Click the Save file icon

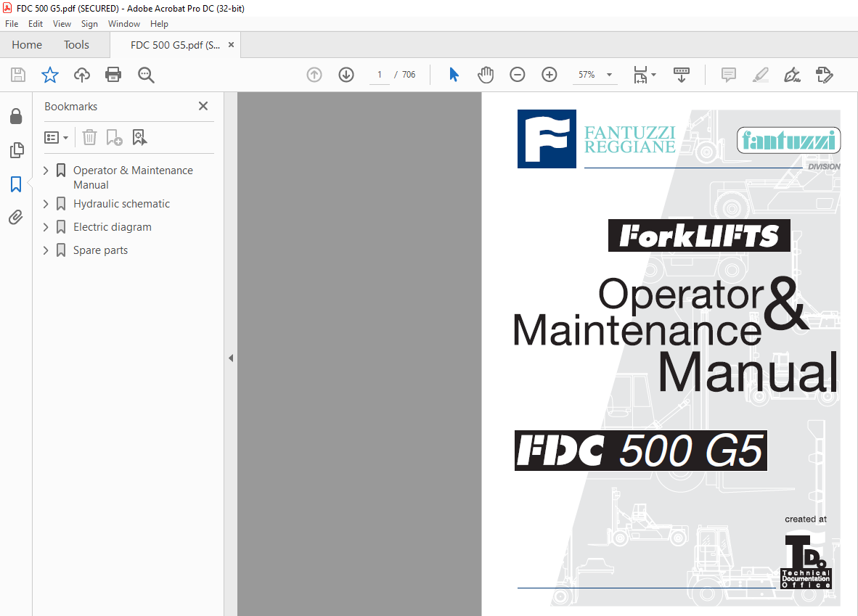(x=18, y=75)
